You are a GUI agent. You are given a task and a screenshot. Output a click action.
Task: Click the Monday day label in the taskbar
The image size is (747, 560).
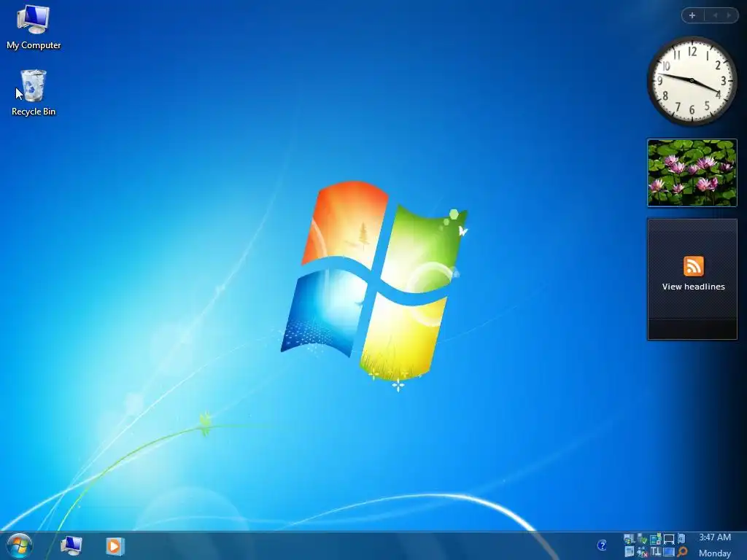(715, 553)
